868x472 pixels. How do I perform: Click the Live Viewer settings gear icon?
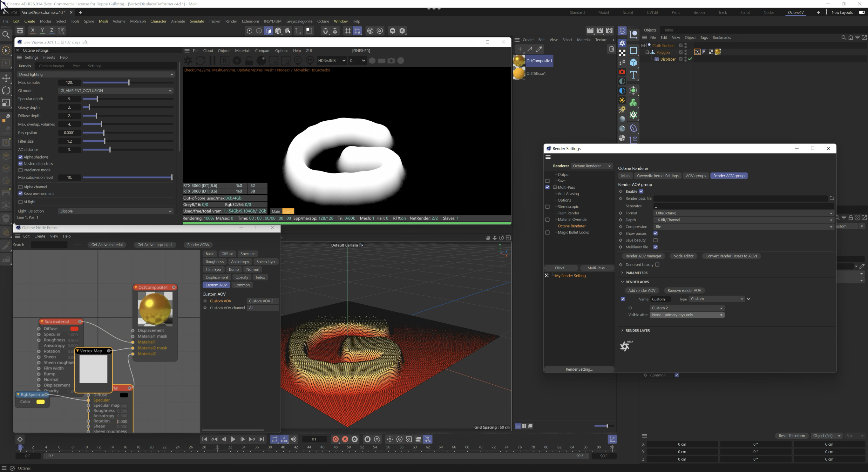(237, 61)
